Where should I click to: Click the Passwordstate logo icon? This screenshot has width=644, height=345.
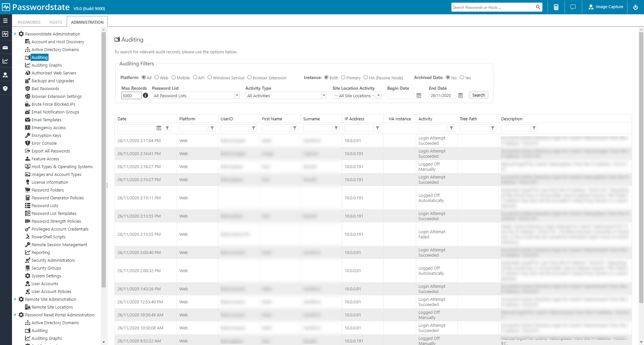pos(6,7)
